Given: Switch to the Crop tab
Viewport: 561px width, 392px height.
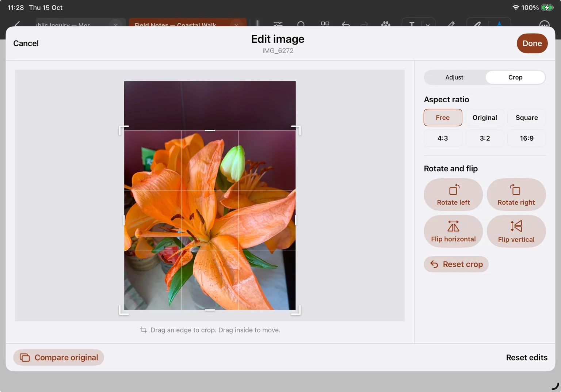Looking at the screenshot, I should click(x=515, y=77).
